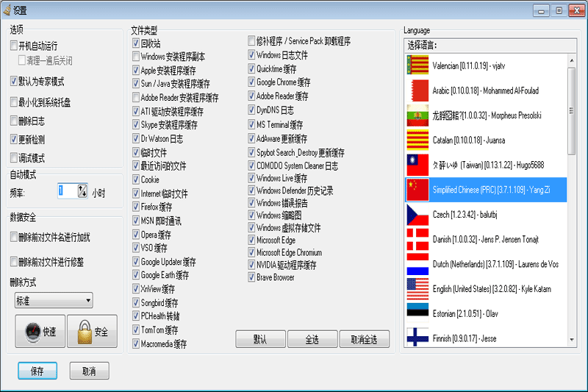Click the Morpheus Presolski entry's flag icon
The width and height of the screenshot is (588, 392).
click(x=417, y=115)
